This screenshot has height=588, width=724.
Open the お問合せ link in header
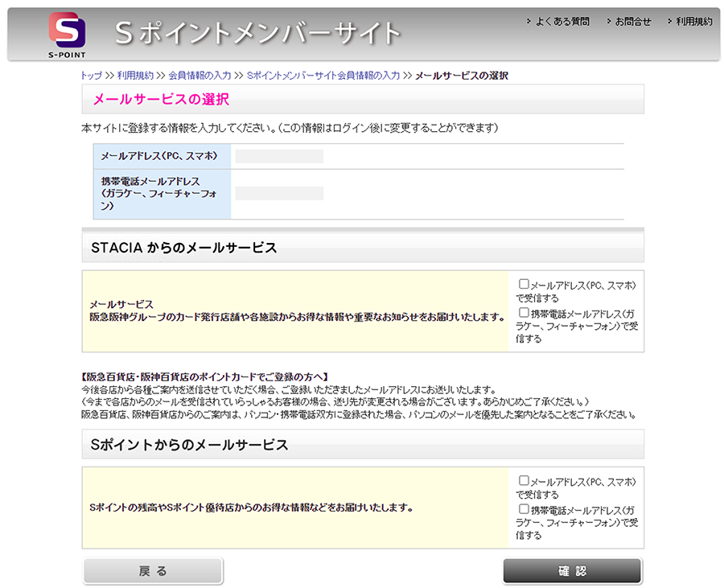(632, 21)
